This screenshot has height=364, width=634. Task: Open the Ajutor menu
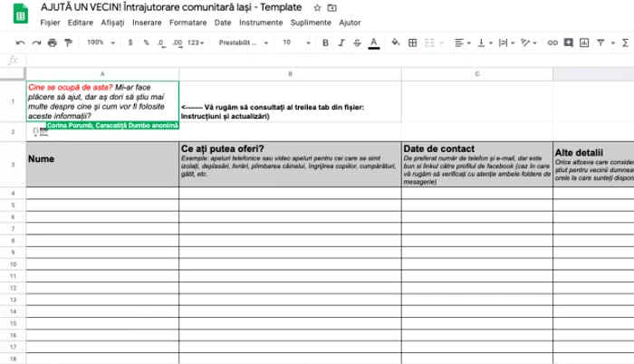pos(350,23)
